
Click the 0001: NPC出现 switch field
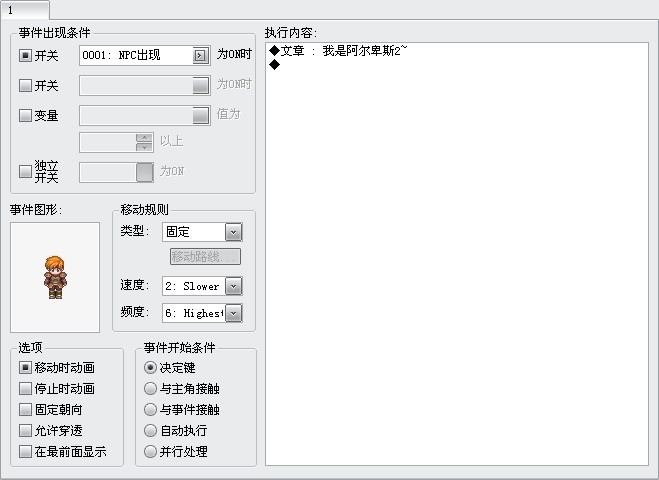point(145,55)
